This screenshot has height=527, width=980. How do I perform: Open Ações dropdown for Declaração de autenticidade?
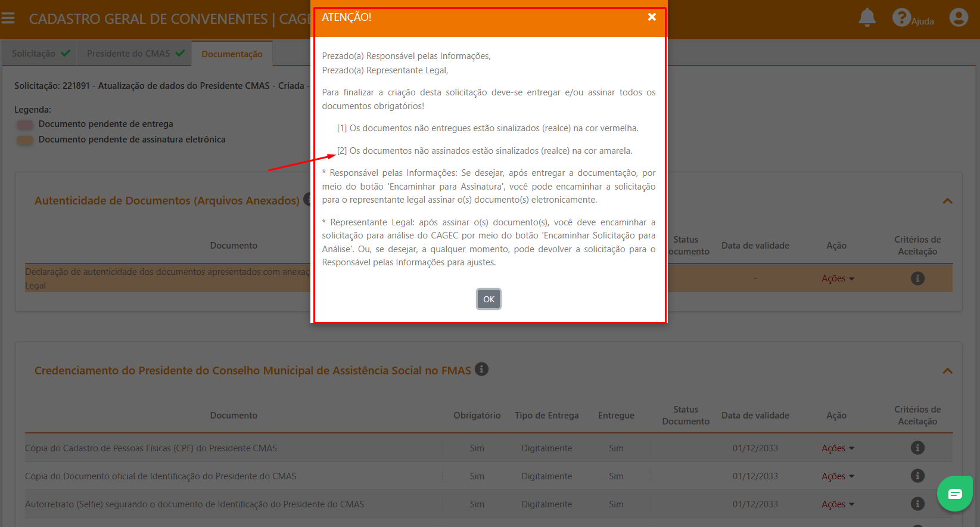838,278
